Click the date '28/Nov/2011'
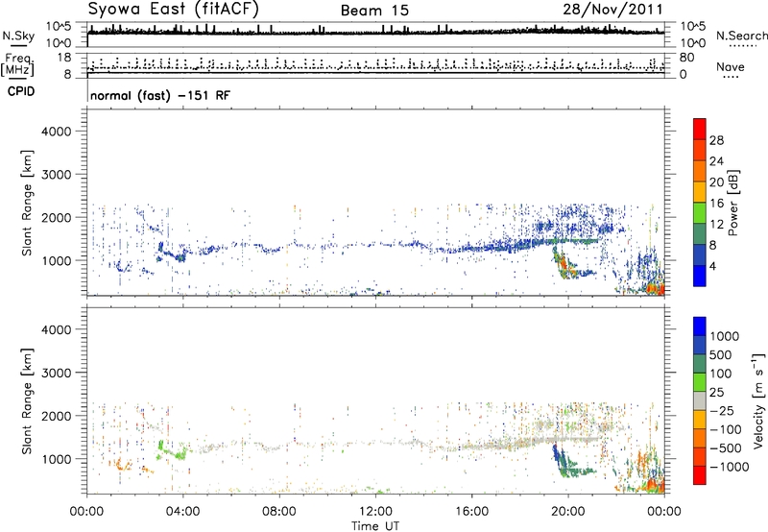768x532 pixels. [612, 10]
